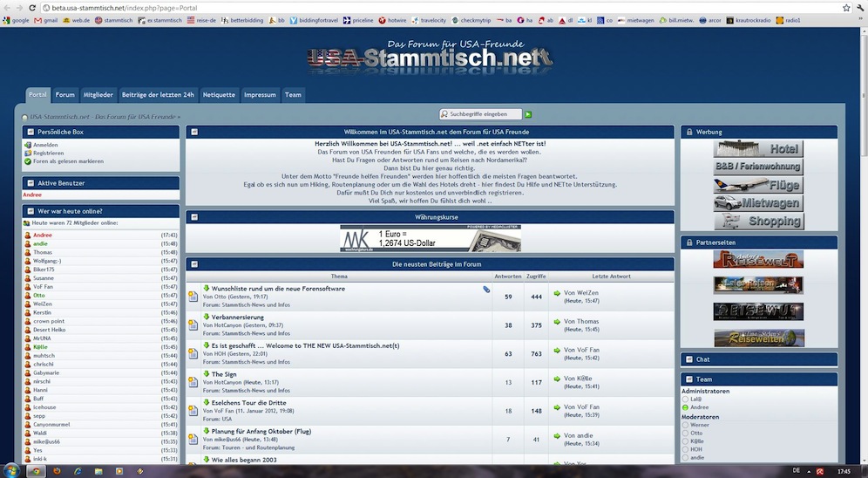This screenshot has height=478, width=868.
Task: Collapse the Die neusten Beiträge panel
Action: 194,263
